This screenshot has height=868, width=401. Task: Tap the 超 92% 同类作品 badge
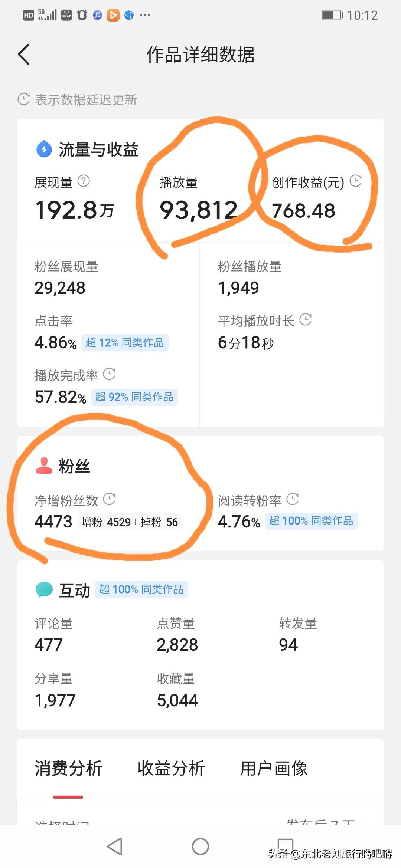pyautogui.click(x=134, y=397)
